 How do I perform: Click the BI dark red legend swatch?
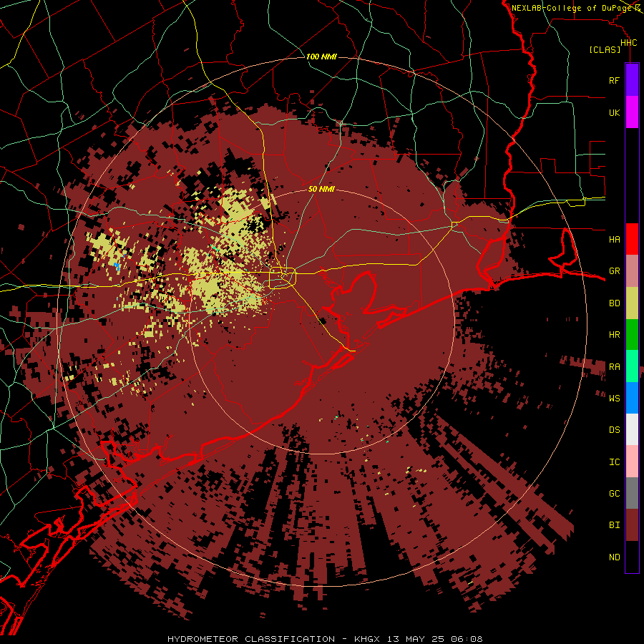(632, 525)
